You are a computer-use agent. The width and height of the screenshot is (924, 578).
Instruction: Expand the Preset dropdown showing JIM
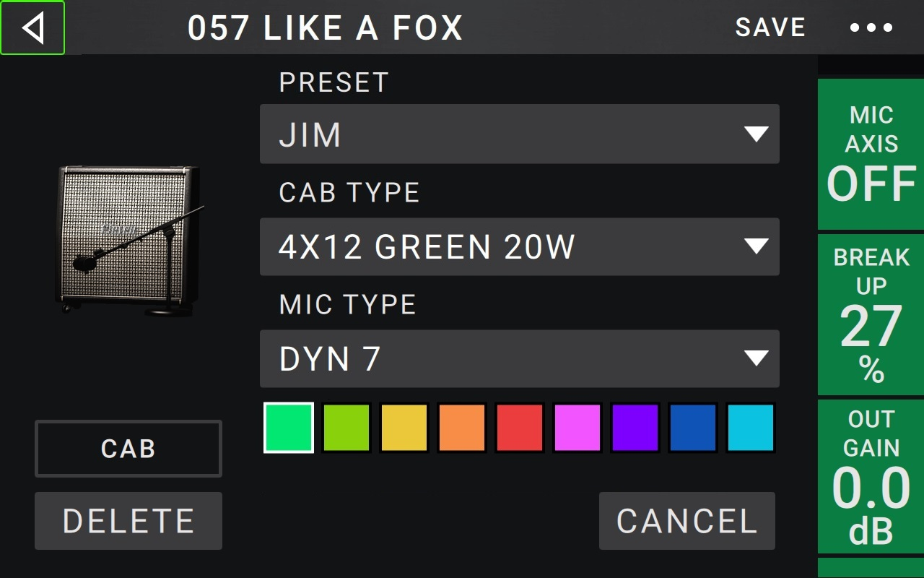point(519,134)
